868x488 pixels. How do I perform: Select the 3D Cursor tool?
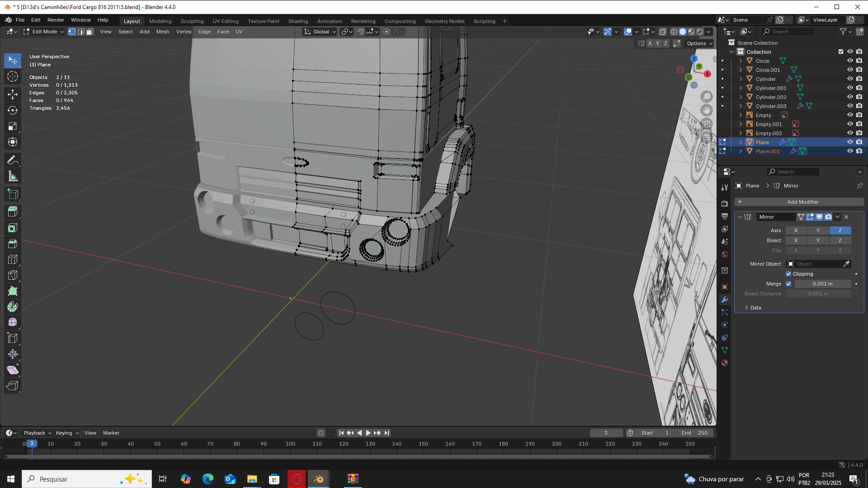(x=13, y=76)
